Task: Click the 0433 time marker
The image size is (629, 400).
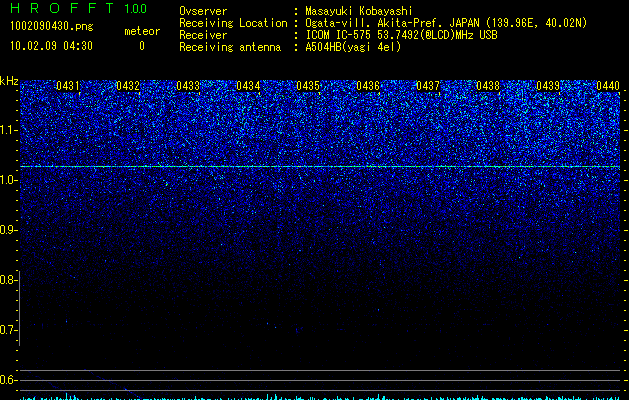Action: click(188, 86)
